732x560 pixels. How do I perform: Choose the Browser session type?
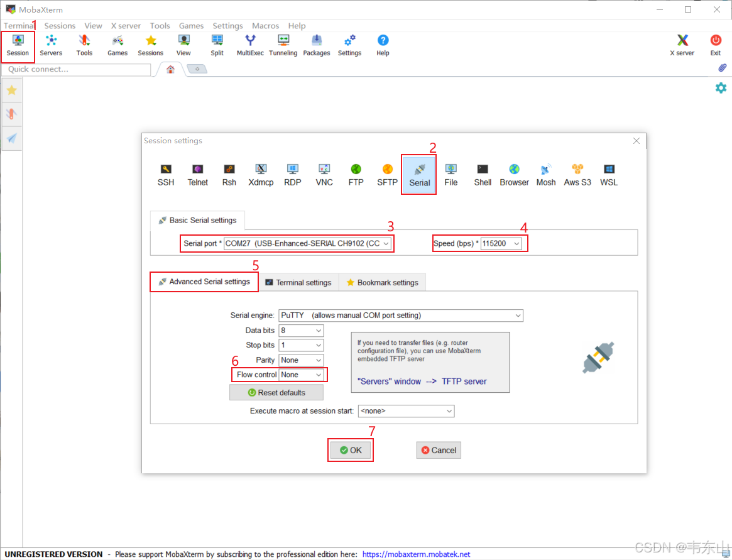pos(515,175)
